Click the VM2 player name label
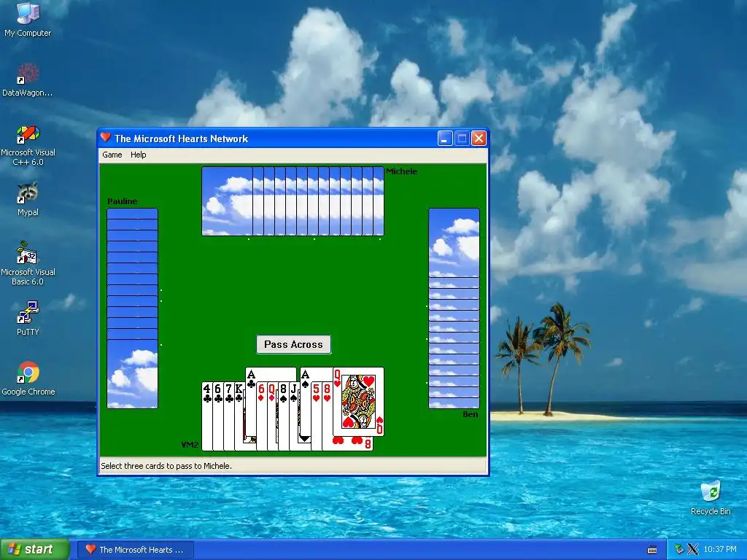The height and width of the screenshot is (560, 747). pos(190,445)
